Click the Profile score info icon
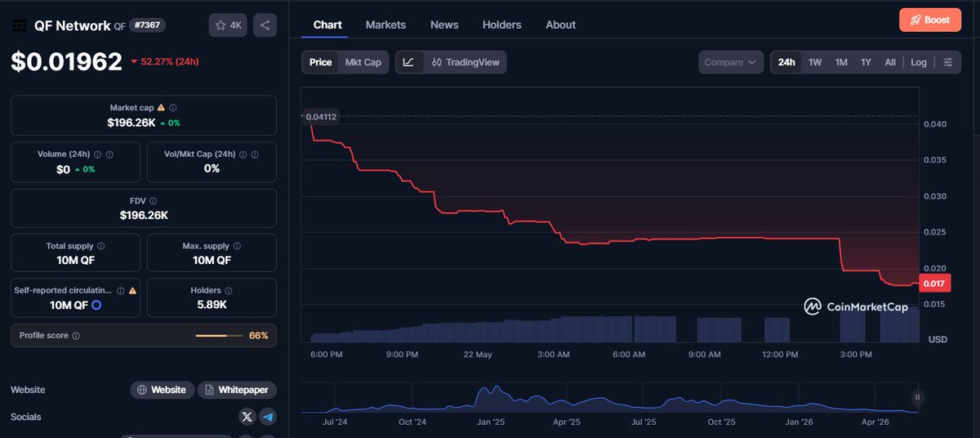 (x=76, y=336)
